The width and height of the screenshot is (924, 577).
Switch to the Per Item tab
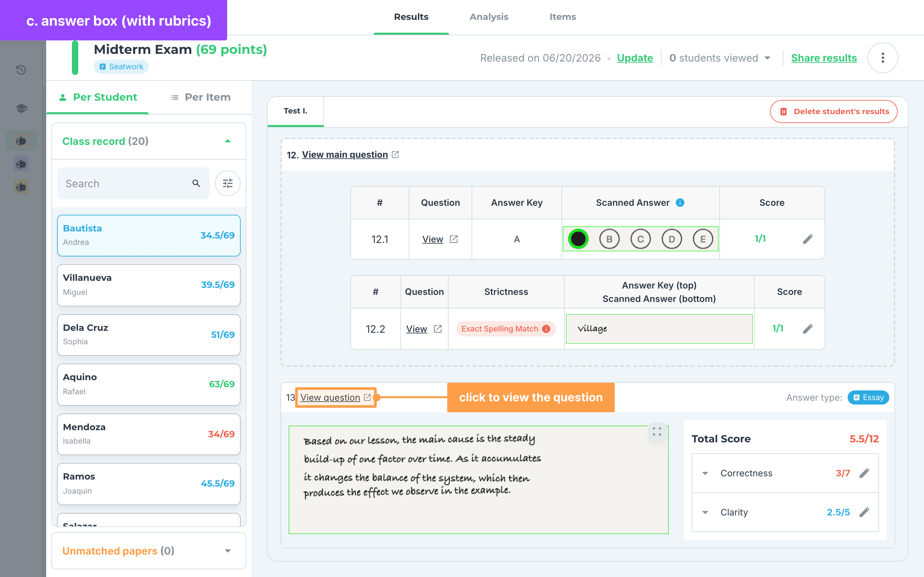pyautogui.click(x=201, y=97)
